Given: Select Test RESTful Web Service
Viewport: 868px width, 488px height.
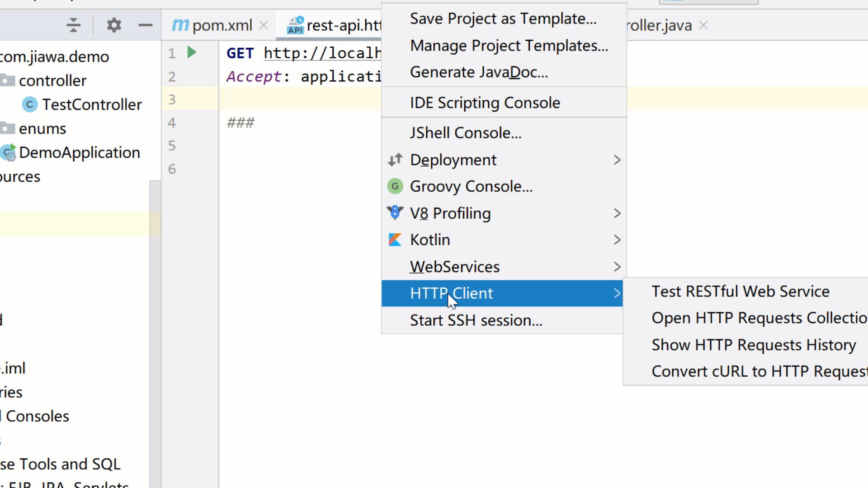Looking at the screenshot, I should tap(740, 291).
